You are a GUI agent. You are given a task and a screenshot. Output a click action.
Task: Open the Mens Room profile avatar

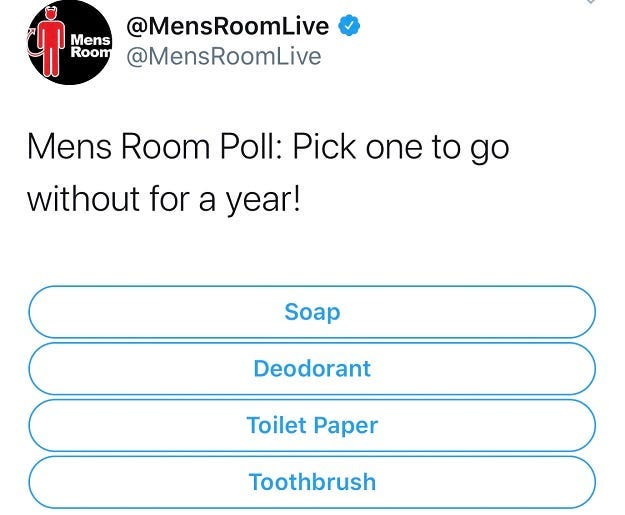[x=68, y=44]
